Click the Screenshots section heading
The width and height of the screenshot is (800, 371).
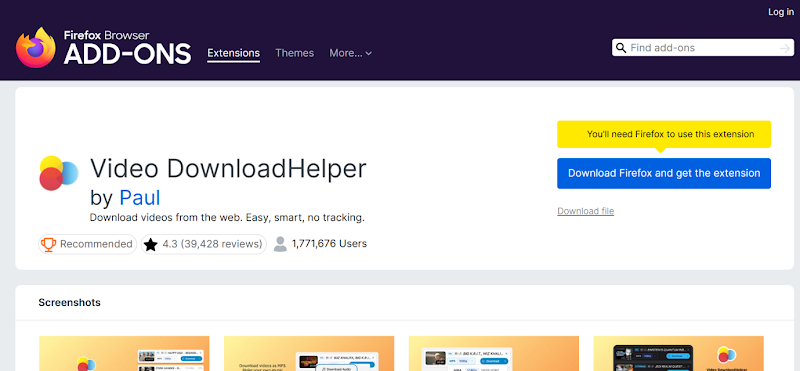pos(69,303)
